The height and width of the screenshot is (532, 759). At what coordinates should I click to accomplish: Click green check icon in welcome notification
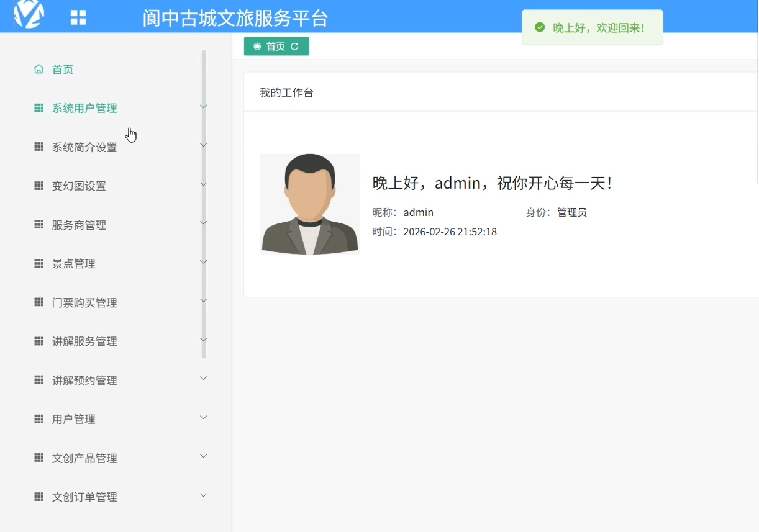[x=540, y=27]
